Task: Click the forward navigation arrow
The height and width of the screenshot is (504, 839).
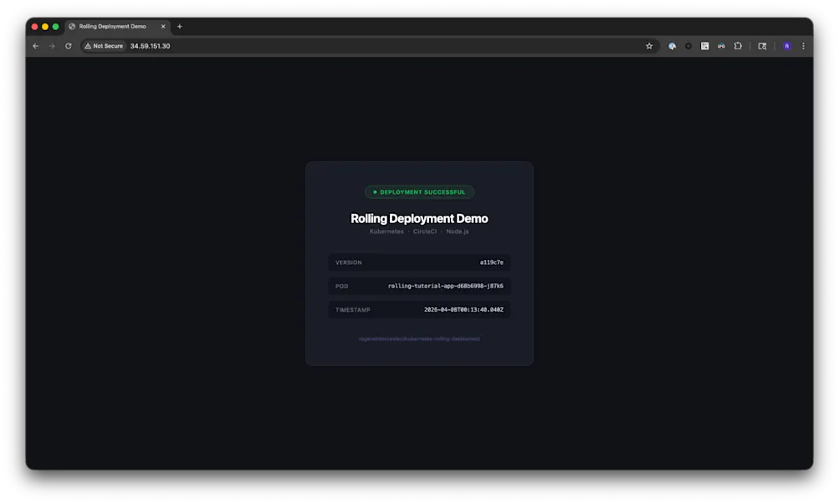Action: point(51,46)
